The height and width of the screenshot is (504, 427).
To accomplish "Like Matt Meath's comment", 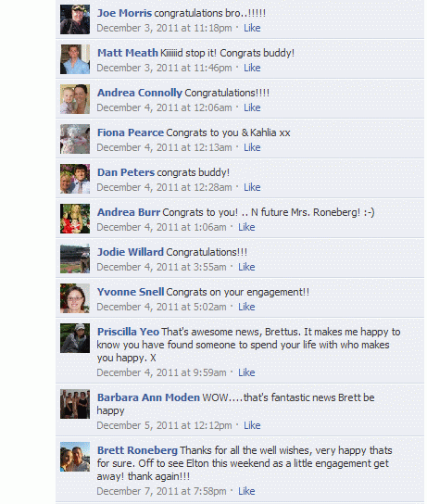I will click(252, 68).
